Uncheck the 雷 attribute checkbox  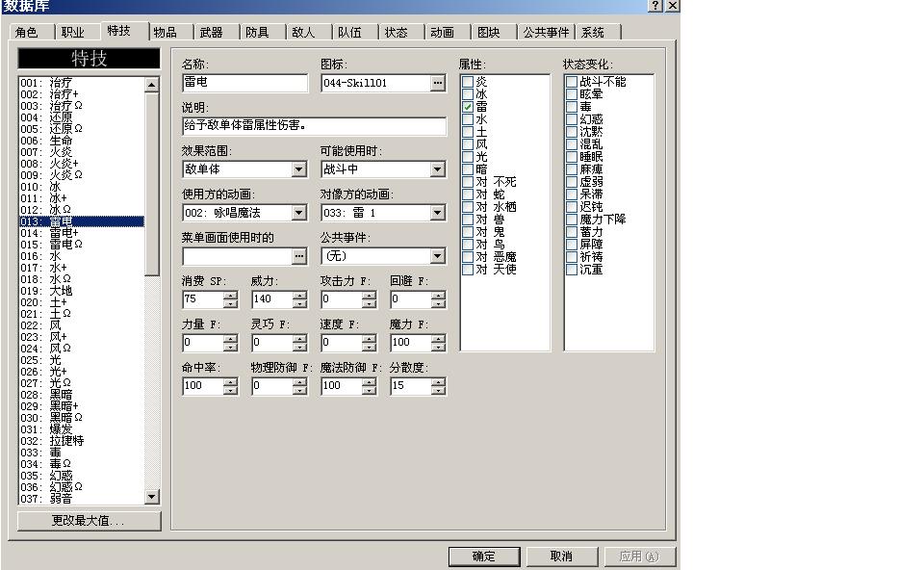point(468,107)
